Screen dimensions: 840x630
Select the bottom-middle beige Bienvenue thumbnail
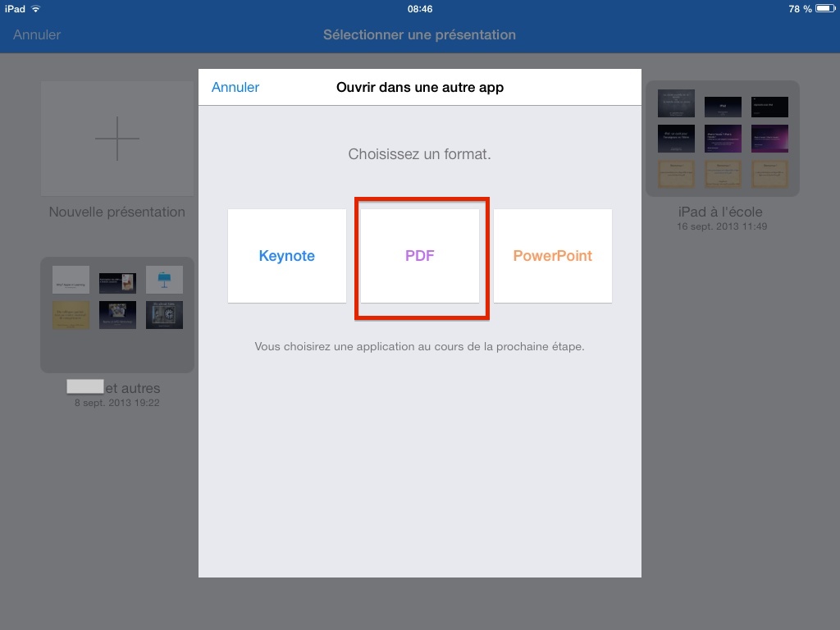(723, 173)
